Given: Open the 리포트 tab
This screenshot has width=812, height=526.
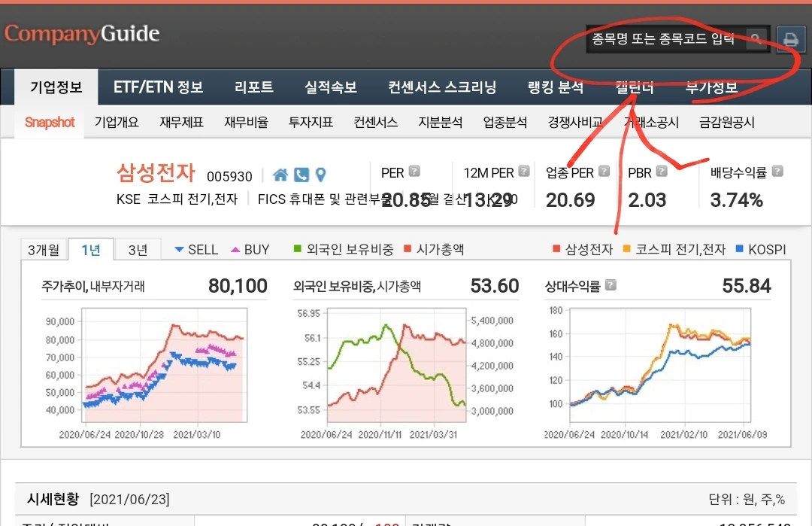Looking at the screenshot, I should 254,87.
